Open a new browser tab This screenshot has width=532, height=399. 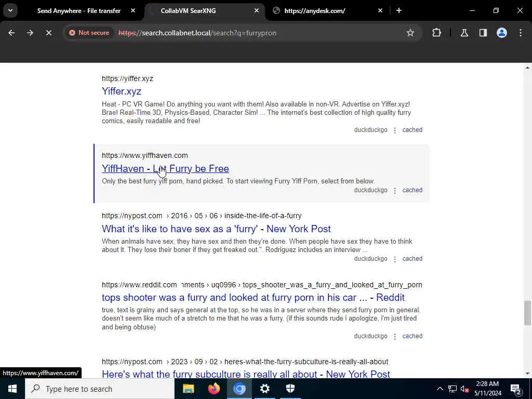click(x=399, y=10)
